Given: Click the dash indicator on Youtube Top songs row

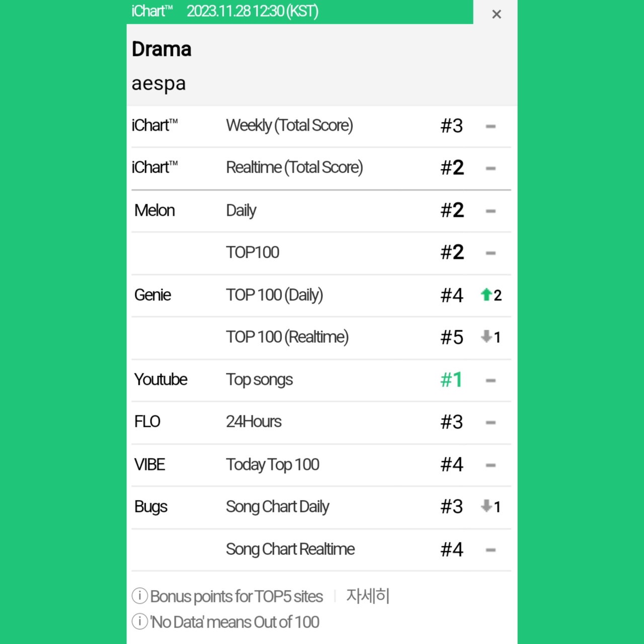Looking at the screenshot, I should [x=491, y=381].
